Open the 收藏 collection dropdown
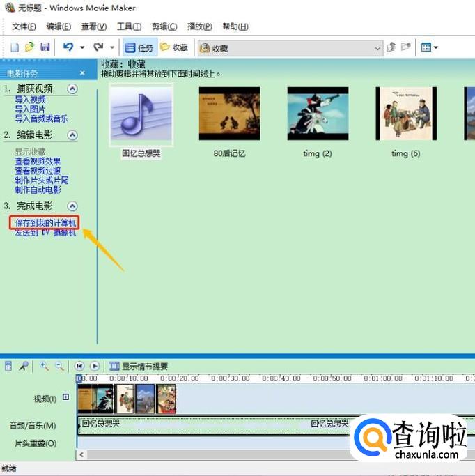 pyautogui.click(x=377, y=48)
